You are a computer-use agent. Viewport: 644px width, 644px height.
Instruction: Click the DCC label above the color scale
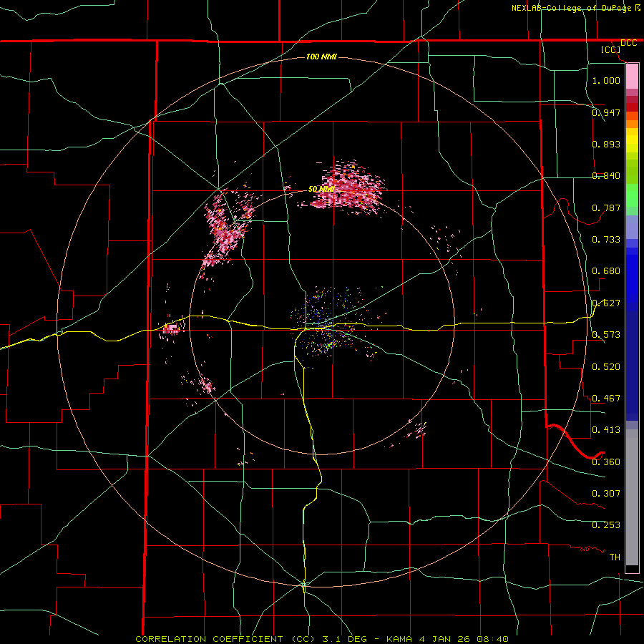[x=628, y=43]
